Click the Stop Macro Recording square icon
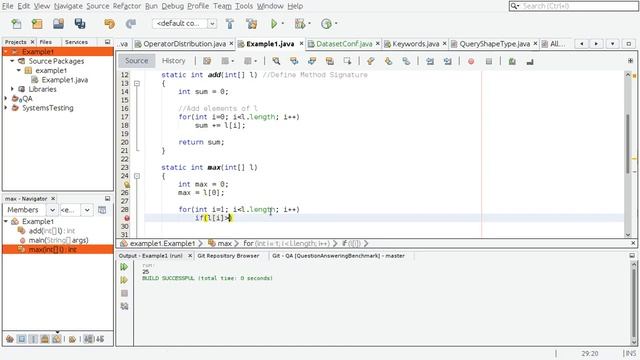 pyautogui.click(x=489, y=61)
